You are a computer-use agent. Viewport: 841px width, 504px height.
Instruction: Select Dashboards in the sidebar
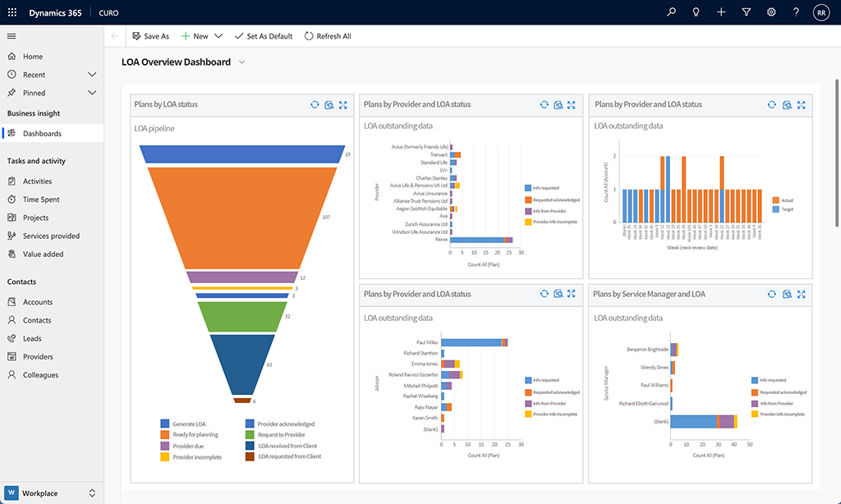(x=52, y=134)
